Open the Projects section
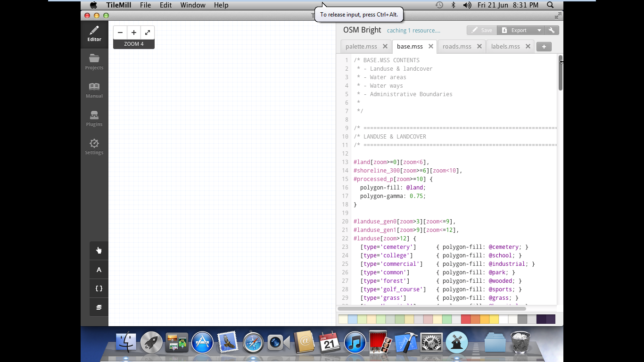Viewport: 644px width, 362px height. tap(94, 62)
